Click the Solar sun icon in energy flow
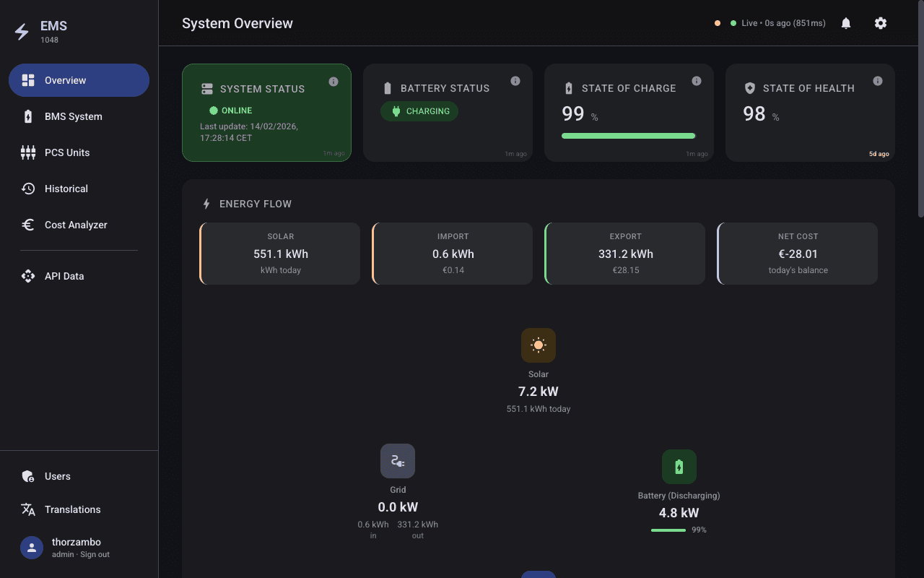 (x=539, y=345)
